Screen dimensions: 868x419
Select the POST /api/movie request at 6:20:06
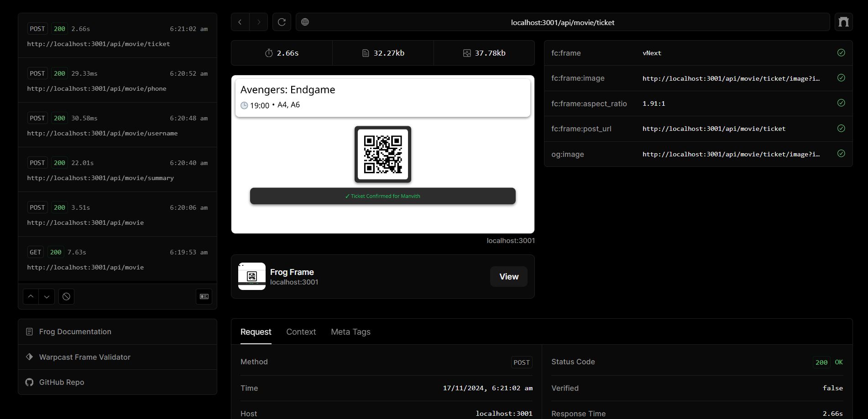tap(117, 214)
